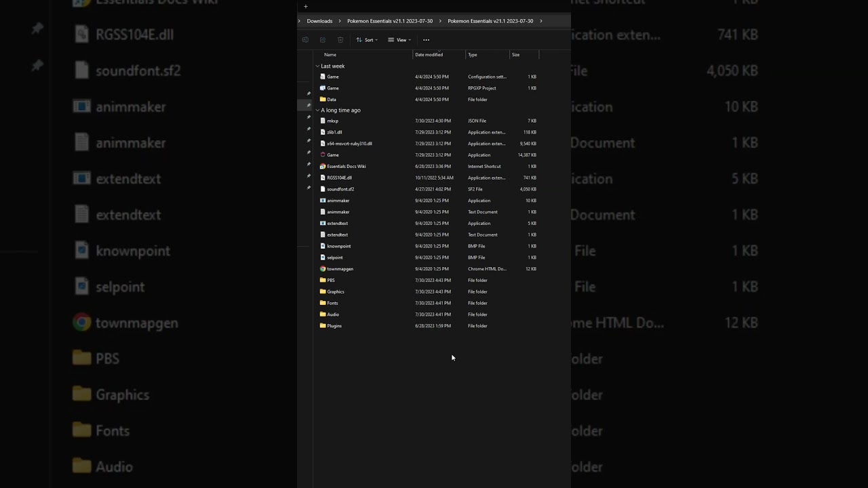
Task: Select the Data folder icon
Action: tap(323, 100)
